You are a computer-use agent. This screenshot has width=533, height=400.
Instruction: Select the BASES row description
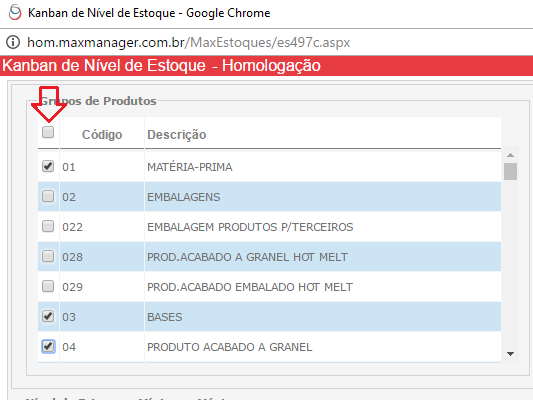pyautogui.click(x=165, y=317)
